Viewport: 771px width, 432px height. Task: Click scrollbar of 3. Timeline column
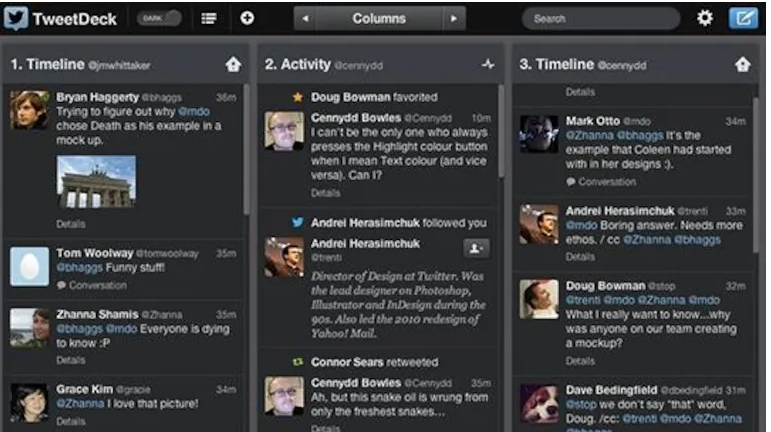point(756,175)
